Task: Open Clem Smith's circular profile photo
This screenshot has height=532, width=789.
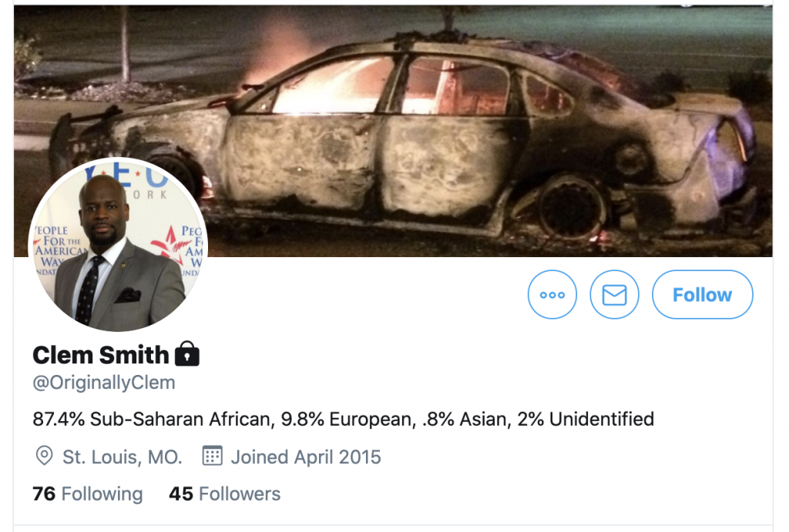Action: (x=118, y=244)
